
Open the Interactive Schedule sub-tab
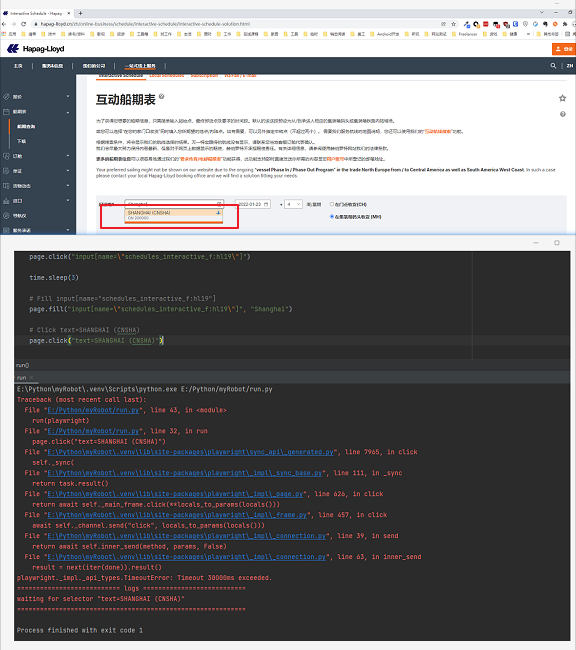(121, 76)
